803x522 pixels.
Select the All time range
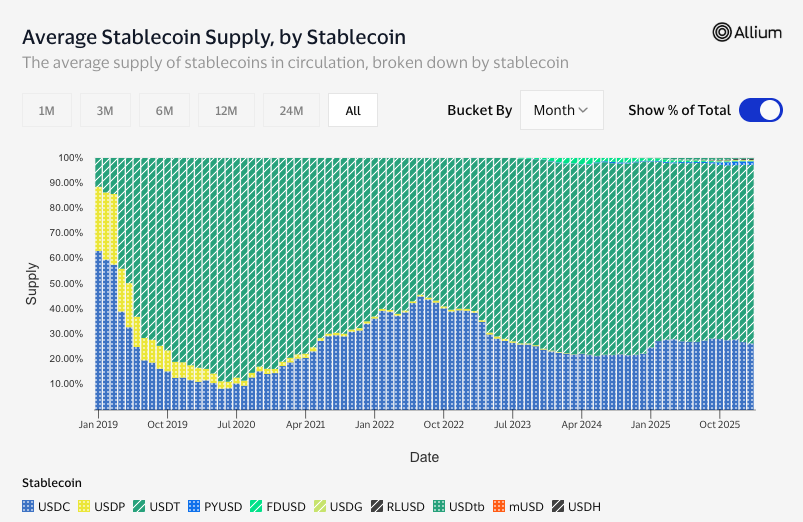point(353,111)
